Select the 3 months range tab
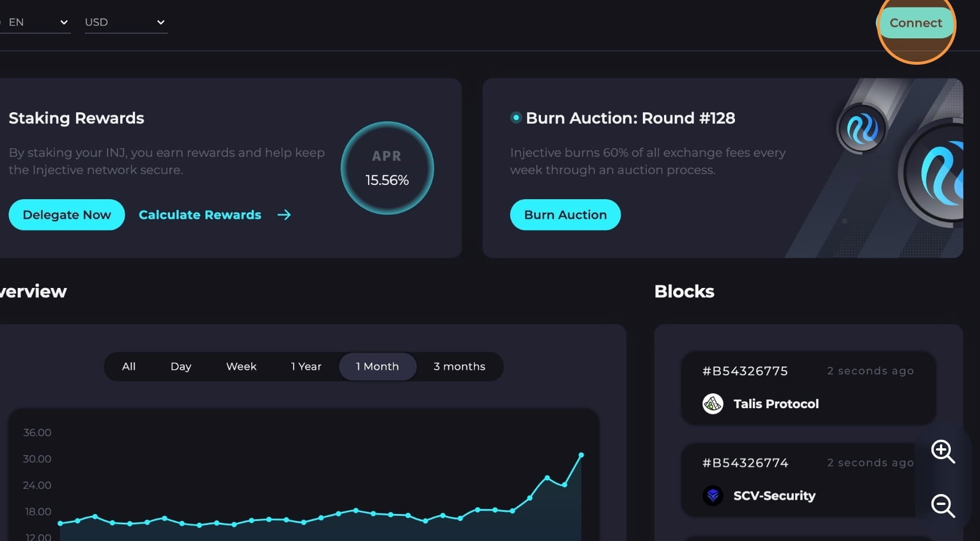This screenshot has height=541, width=980. click(459, 366)
